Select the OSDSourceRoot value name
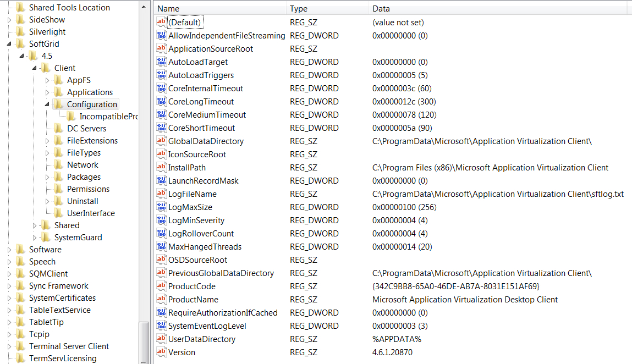This screenshot has width=632, height=364. [198, 260]
